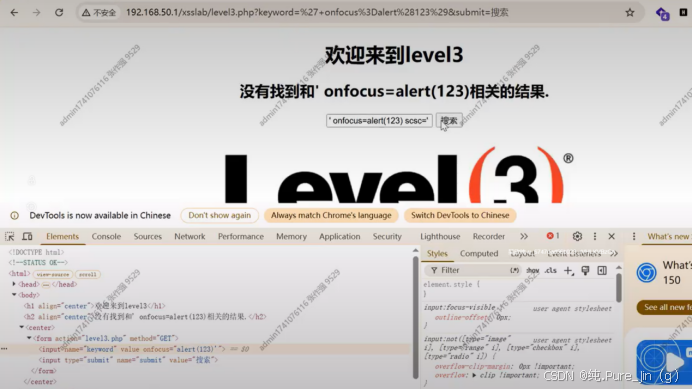Click the Styles pane vertical scrollbar
Viewport: 693px width, 390px height.
point(619,287)
